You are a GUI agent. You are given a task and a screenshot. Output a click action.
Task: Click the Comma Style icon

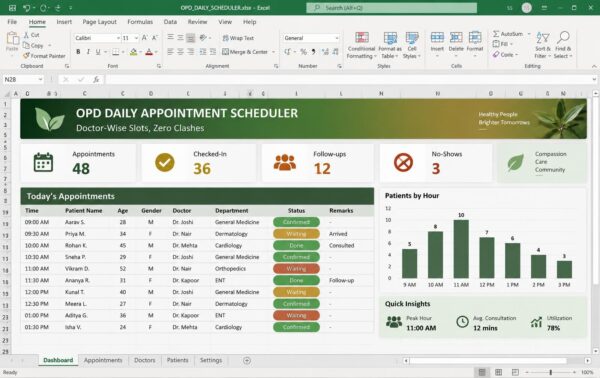[314, 52]
